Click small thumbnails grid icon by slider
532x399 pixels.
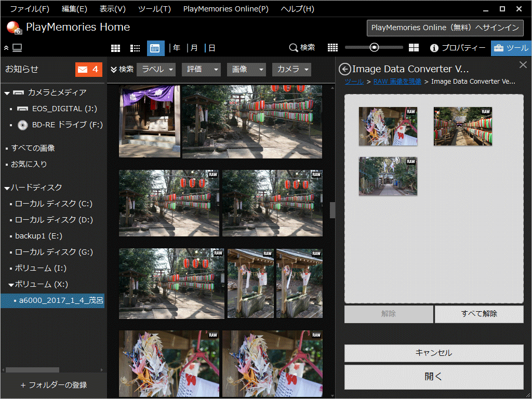pyautogui.click(x=332, y=48)
